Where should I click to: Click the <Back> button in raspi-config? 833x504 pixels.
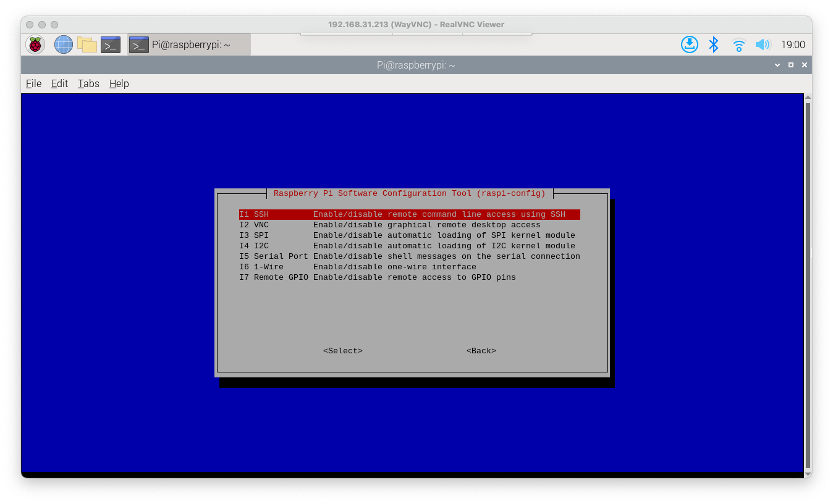coord(481,351)
